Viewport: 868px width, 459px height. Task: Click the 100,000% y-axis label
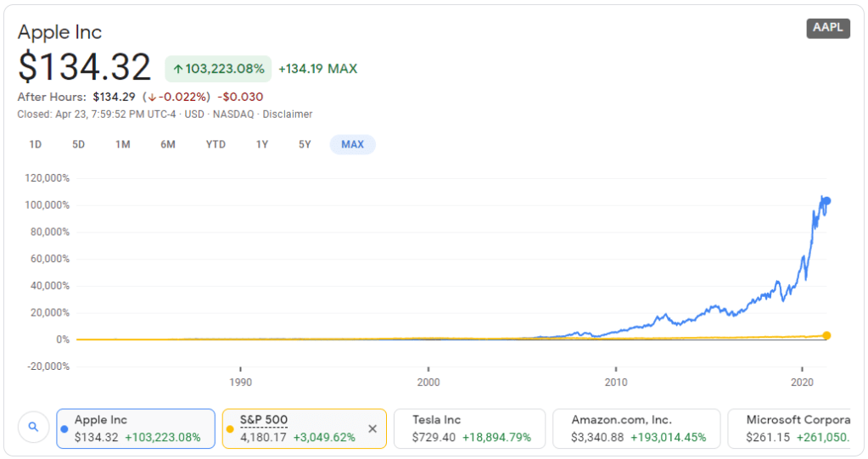pos(47,204)
